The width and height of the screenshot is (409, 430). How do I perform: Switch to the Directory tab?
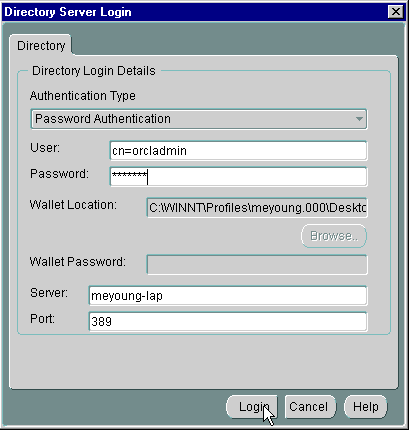click(x=41, y=46)
